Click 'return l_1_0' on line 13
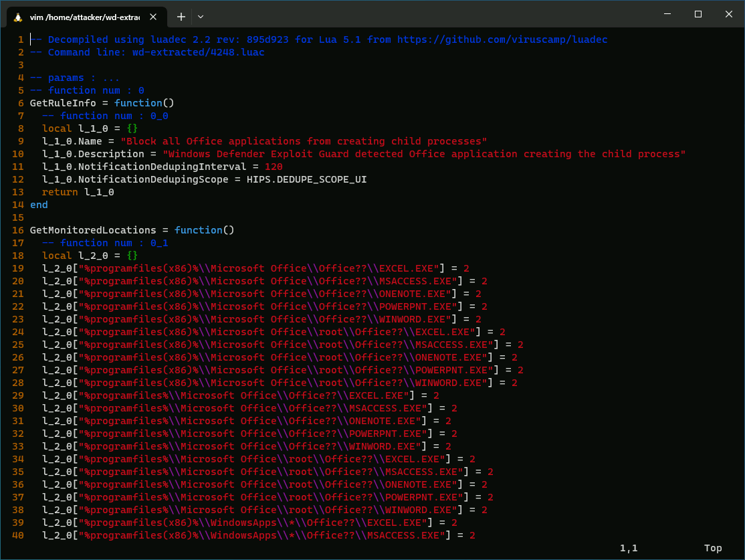This screenshot has width=745, height=560. [x=78, y=192]
